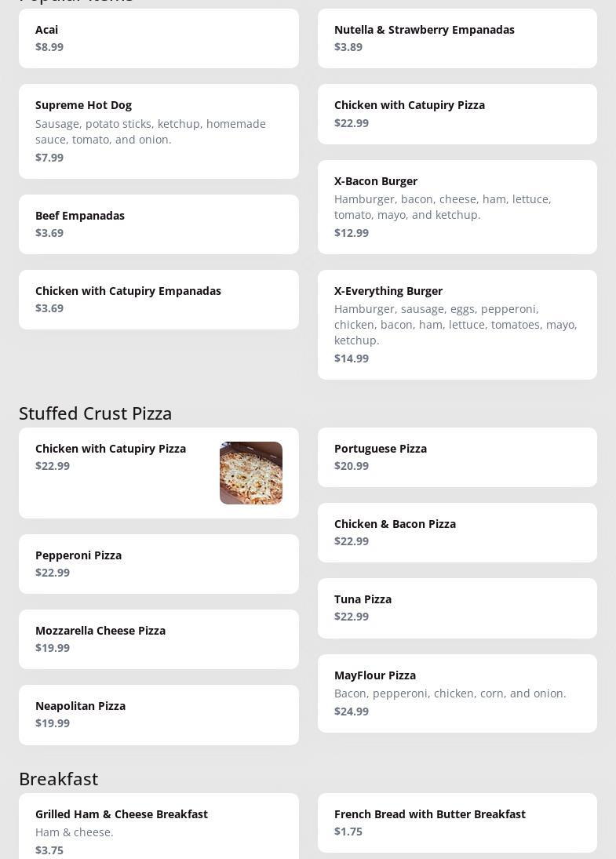Select Pepperoni Pizza for $22.99
Viewport: 616px width, 859px height.
159,564
